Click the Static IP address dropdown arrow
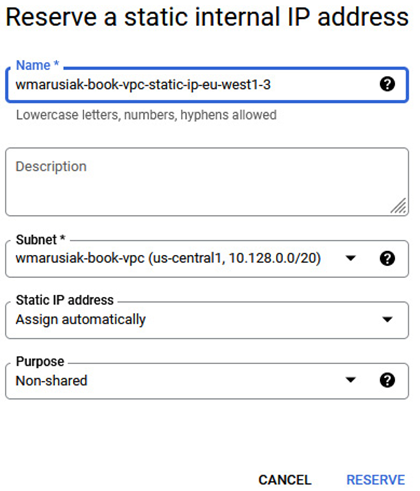Screen dimensions: 420x491 [387, 320]
